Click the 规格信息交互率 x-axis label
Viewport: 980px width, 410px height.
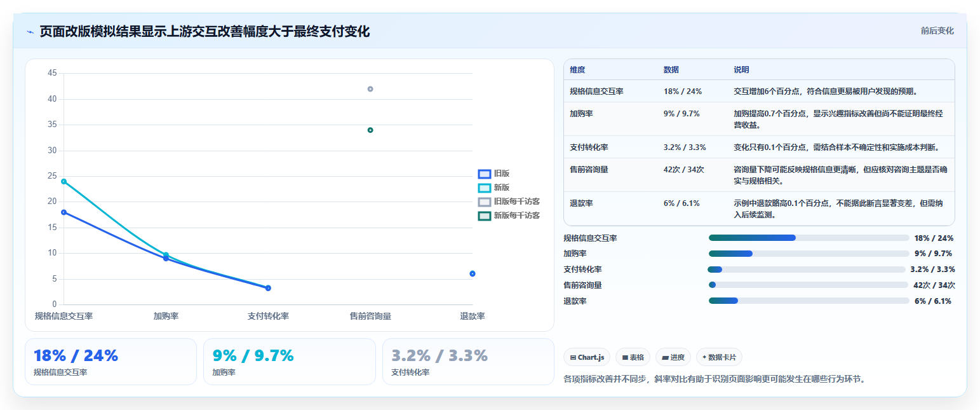point(64,316)
